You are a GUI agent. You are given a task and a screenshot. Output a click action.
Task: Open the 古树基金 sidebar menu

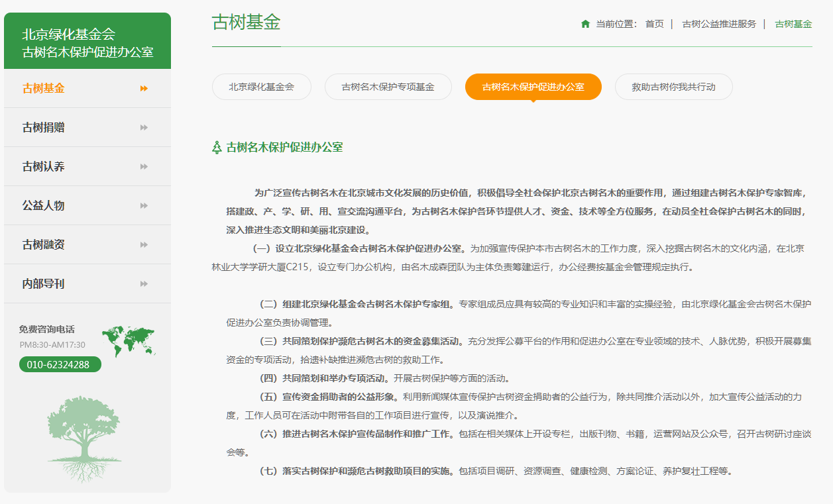tap(87, 89)
